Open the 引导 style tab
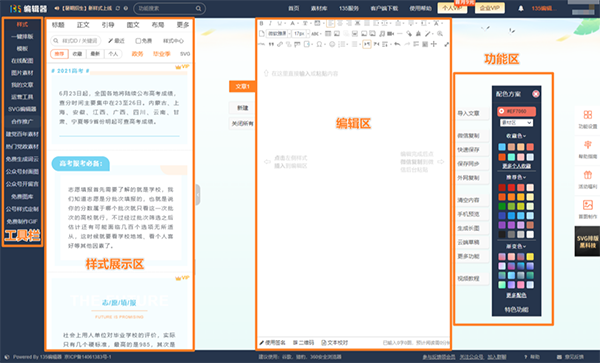This screenshot has height=363, width=600. pyautogui.click(x=108, y=25)
